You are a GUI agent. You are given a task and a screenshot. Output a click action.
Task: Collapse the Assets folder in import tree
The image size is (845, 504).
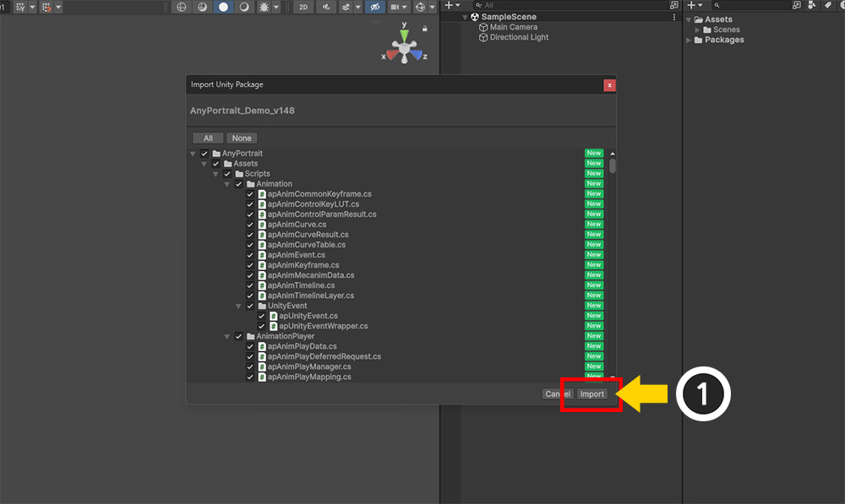click(x=204, y=165)
